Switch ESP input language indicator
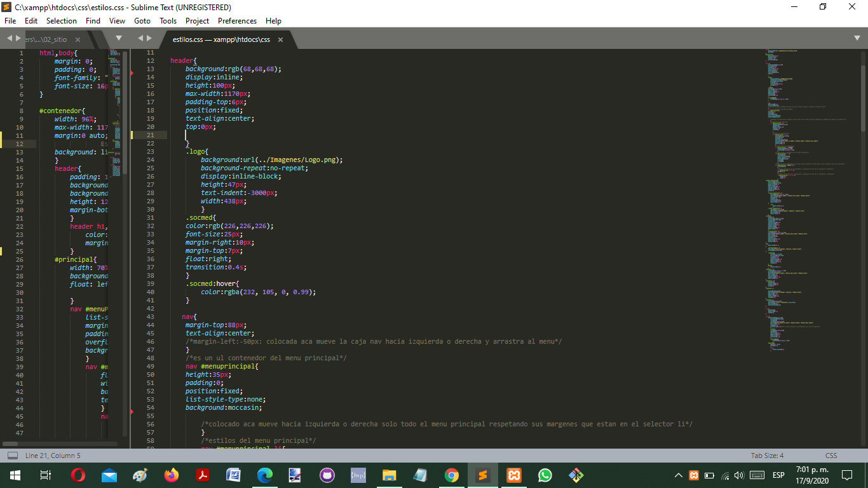The width and height of the screenshot is (868, 488). [x=778, y=475]
